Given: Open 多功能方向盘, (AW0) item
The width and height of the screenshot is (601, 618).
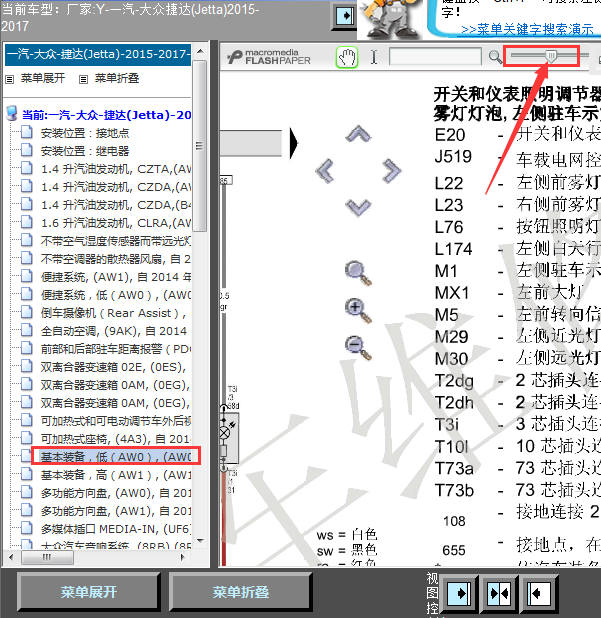Looking at the screenshot, I should tap(116, 493).
